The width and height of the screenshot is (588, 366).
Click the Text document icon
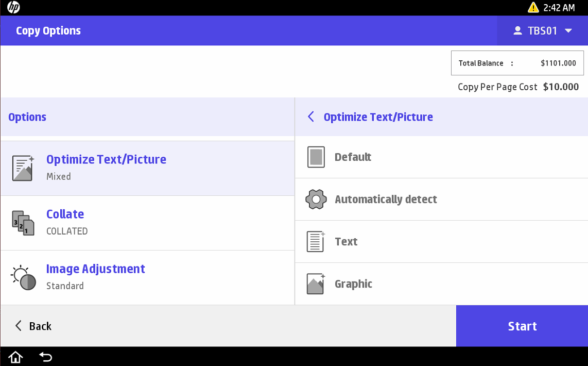coord(316,242)
